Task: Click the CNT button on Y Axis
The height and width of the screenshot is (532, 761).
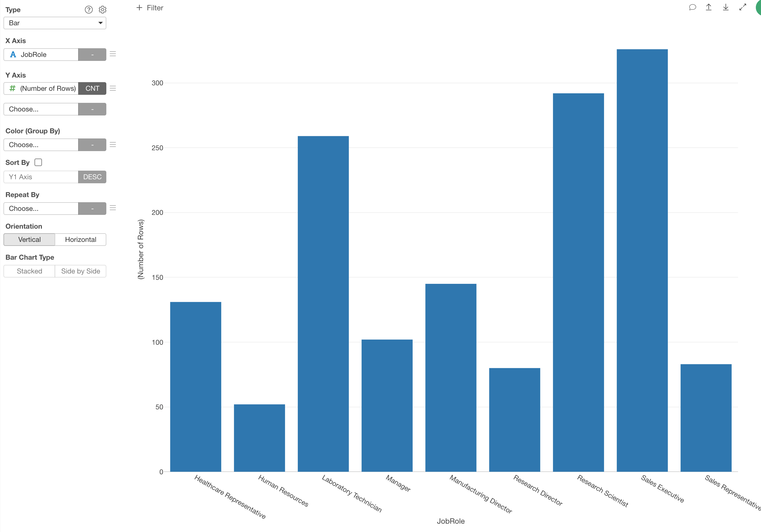Action: 92,88
